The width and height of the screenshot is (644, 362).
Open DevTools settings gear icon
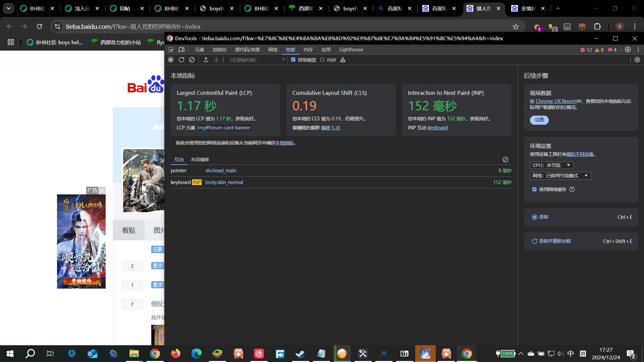click(628, 50)
